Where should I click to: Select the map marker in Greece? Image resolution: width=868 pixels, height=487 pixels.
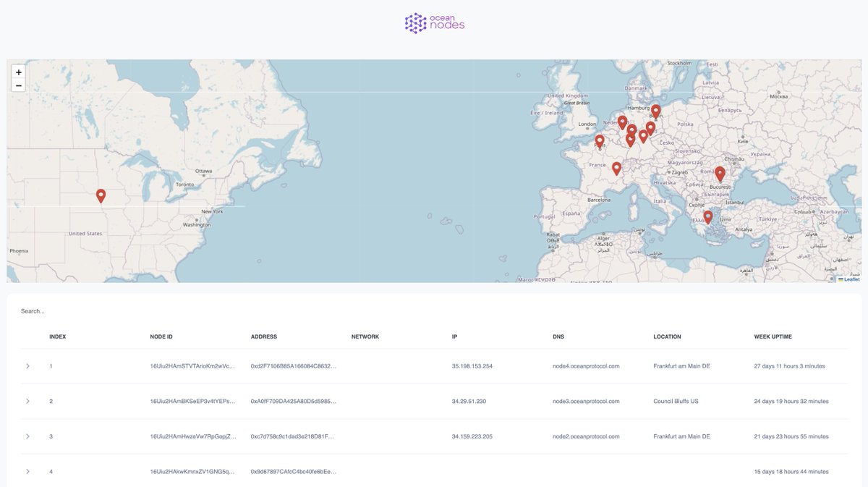coord(707,218)
